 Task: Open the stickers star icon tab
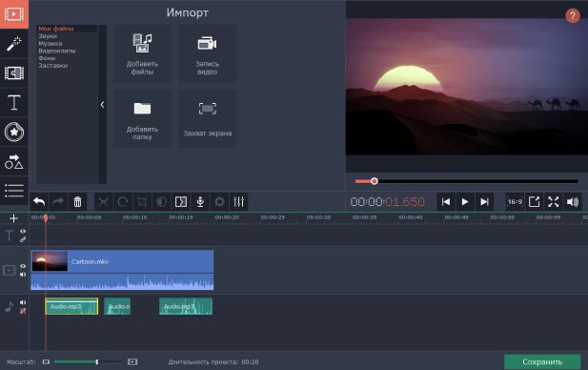(x=14, y=132)
